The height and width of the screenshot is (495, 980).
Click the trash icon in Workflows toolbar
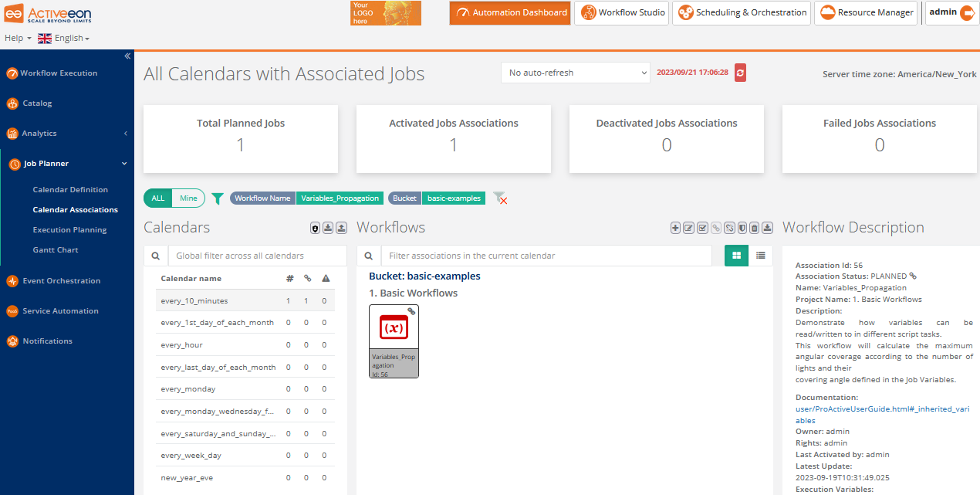[755, 228]
